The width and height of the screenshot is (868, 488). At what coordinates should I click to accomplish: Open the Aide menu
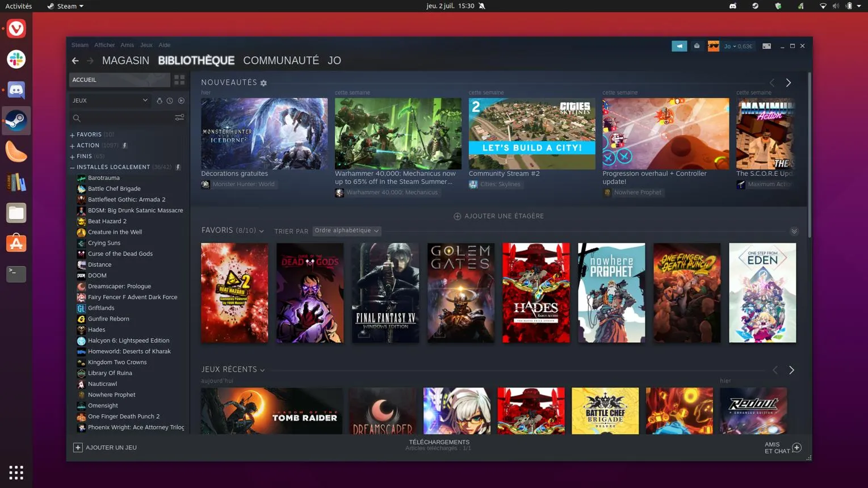pos(164,45)
